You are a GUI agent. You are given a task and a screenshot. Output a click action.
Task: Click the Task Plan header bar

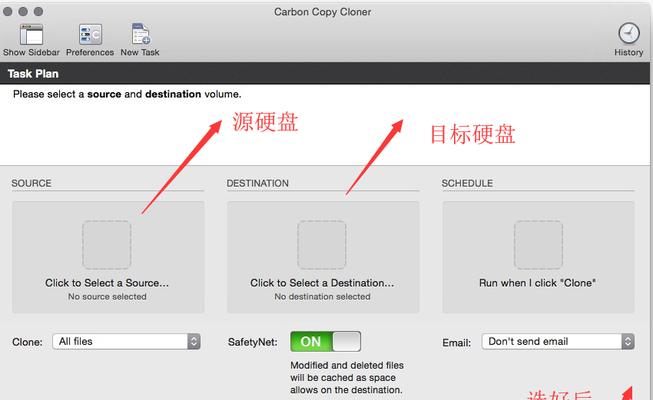tap(325, 74)
